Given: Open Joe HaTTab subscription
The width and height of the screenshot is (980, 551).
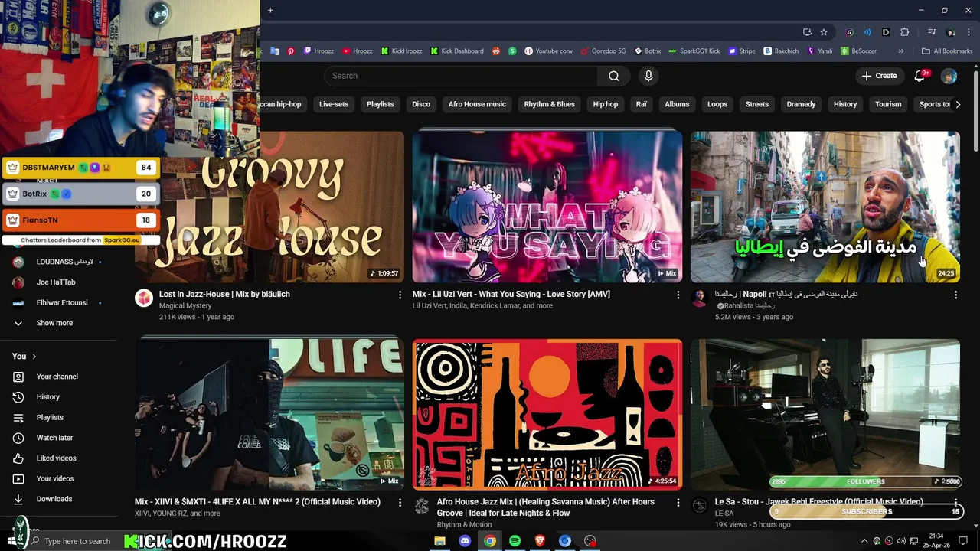Looking at the screenshot, I should 56,282.
